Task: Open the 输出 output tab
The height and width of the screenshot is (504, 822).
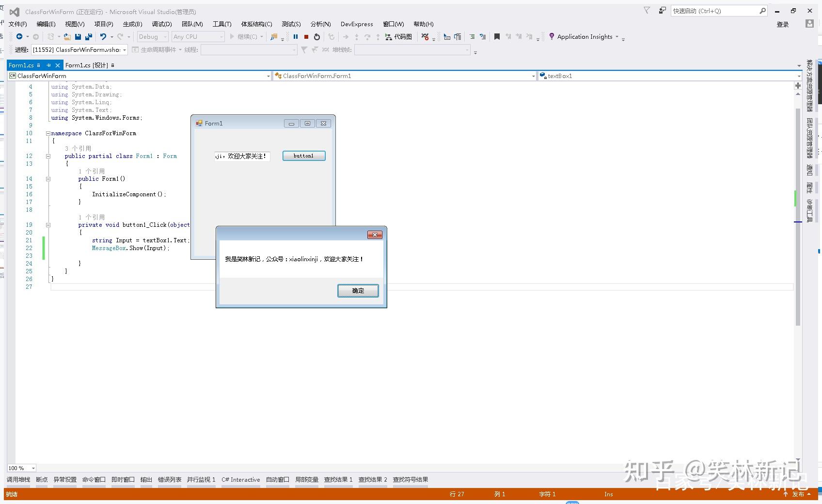Action: click(146, 480)
